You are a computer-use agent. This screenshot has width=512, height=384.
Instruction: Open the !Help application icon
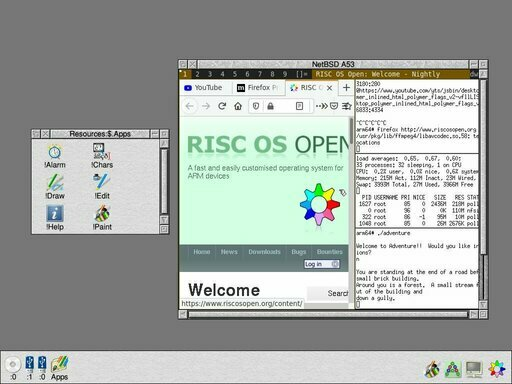[55, 218]
